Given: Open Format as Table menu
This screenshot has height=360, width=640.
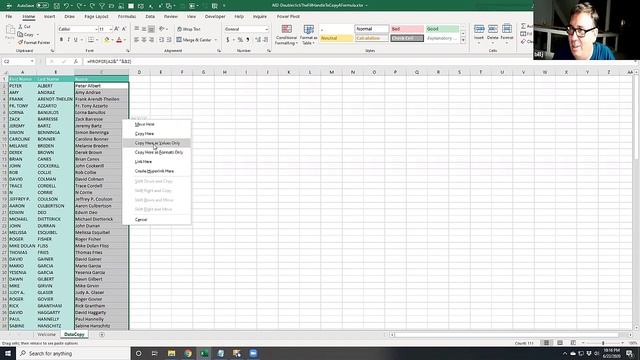Looking at the screenshot, I should click(x=309, y=34).
